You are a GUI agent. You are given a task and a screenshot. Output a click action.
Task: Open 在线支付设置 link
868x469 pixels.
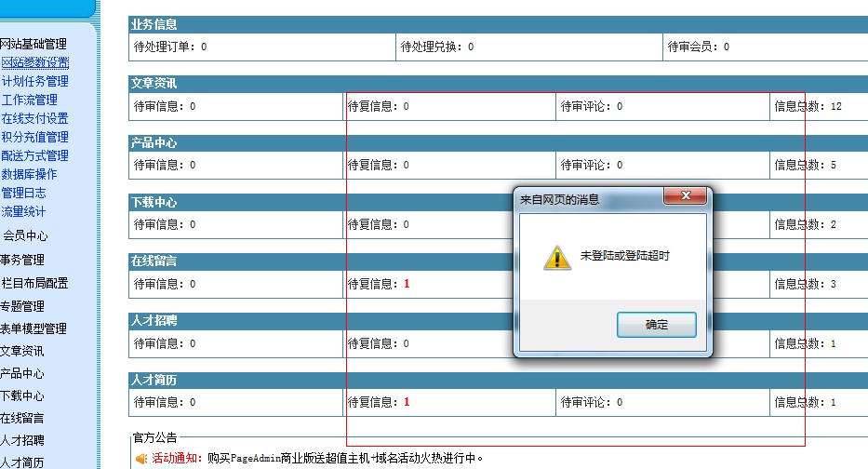(34, 118)
